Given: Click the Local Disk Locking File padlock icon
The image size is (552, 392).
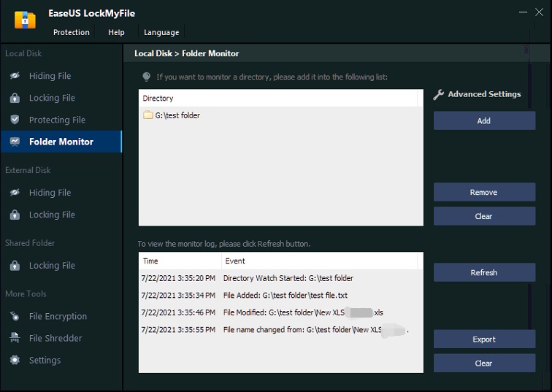Looking at the screenshot, I should [15, 98].
